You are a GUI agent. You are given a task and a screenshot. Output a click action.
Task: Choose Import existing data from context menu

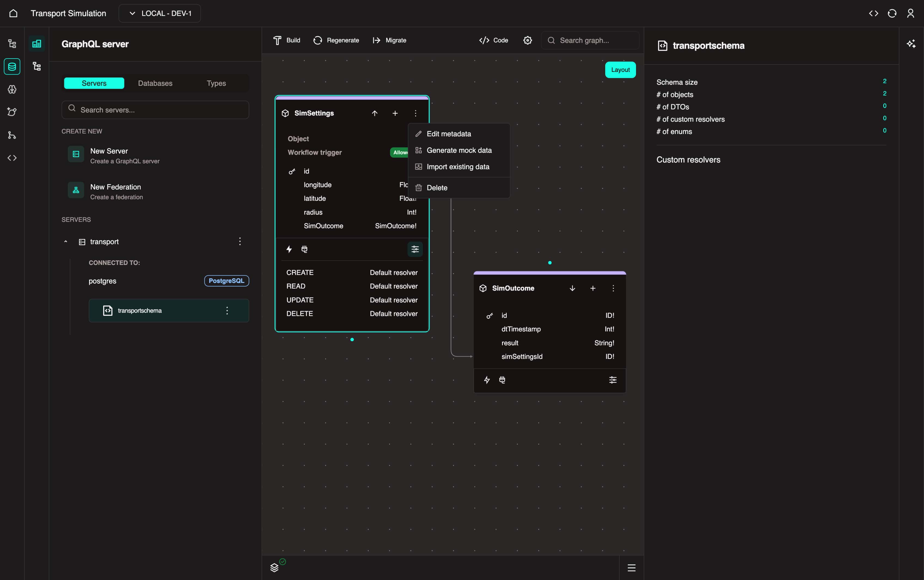pos(459,167)
